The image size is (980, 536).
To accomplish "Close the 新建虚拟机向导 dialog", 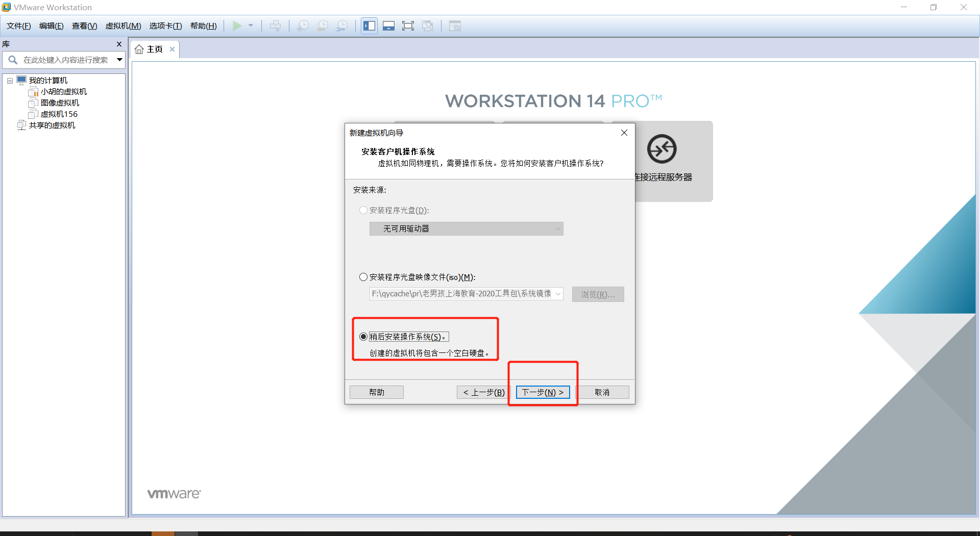I will coord(624,133).
